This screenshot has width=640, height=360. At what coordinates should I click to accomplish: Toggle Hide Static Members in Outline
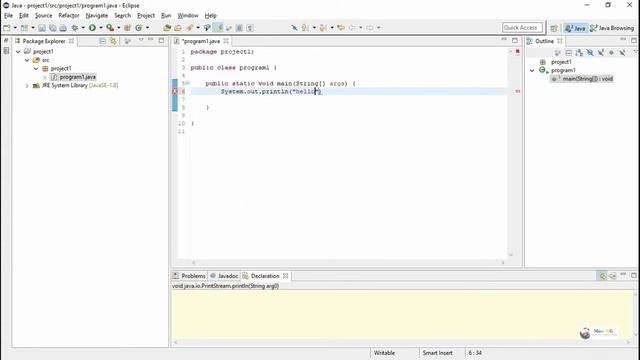point(600,53)
